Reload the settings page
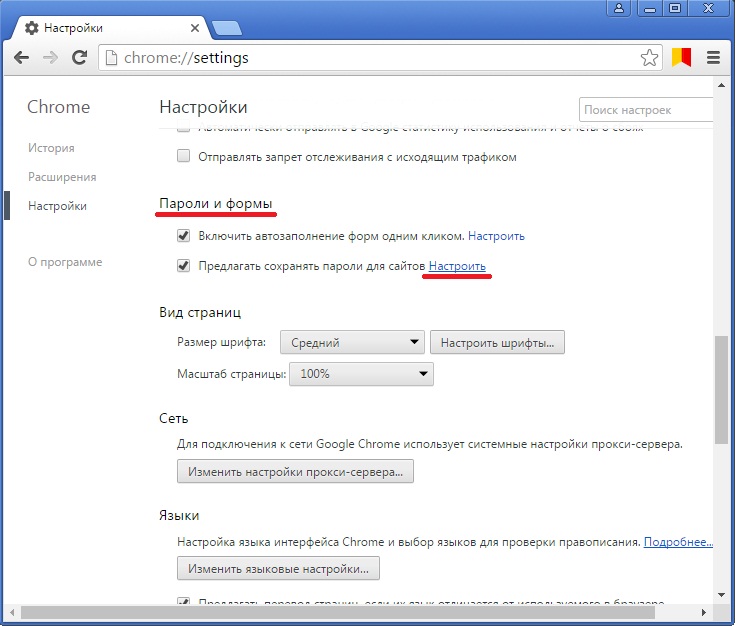735x626 pixels. [x=80, y=58]
